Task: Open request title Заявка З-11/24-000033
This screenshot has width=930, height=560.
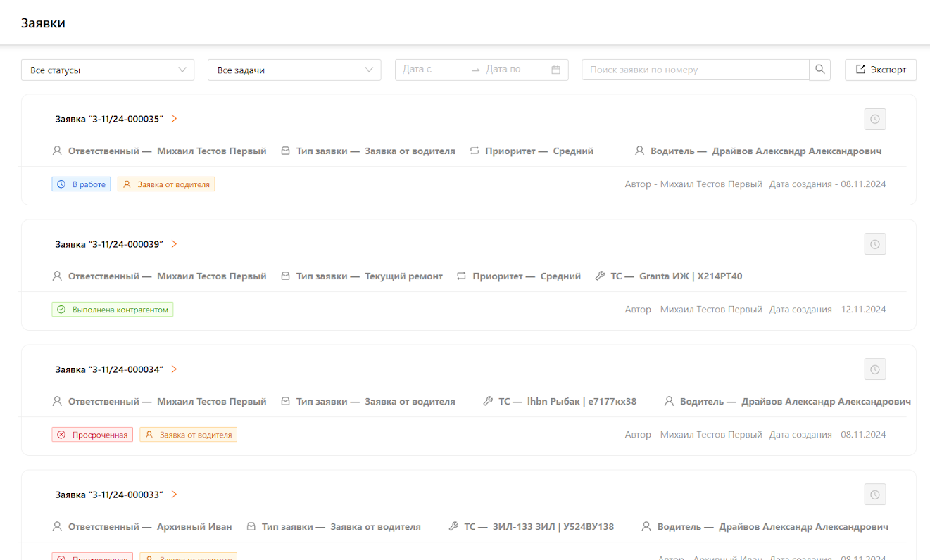Action: point(109,495)
